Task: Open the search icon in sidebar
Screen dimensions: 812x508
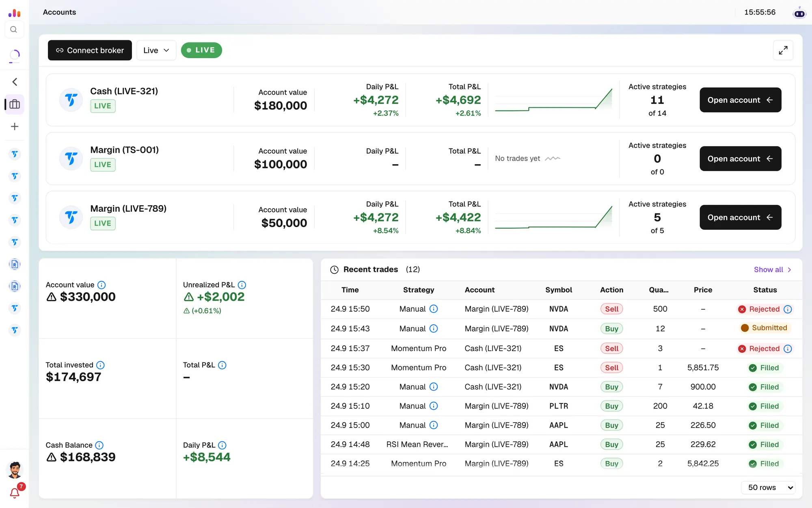Action: click(x=14, y=30)
